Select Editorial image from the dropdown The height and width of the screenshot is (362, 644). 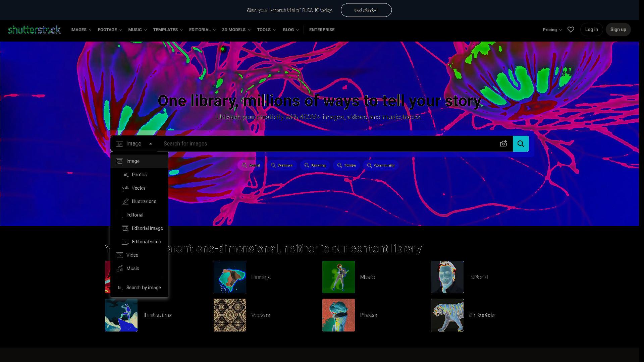point(139,228)
